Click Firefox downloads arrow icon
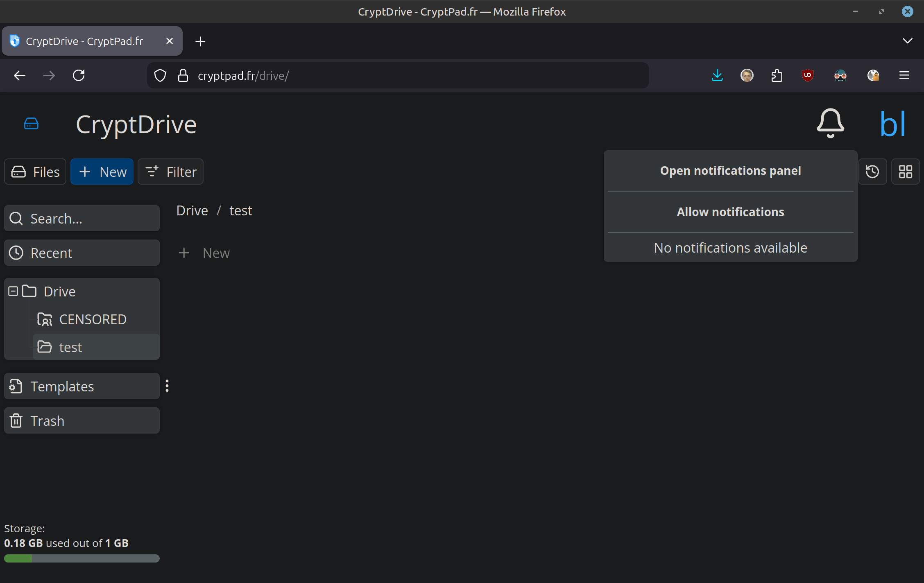This screenshot has width=924, height=583. click(717, 75)
